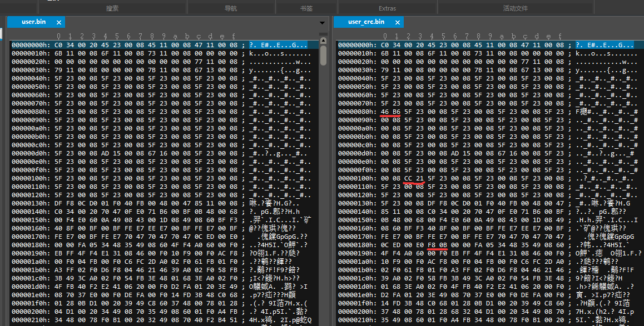644x326 pixels.
Task: Select address 000001f0h in user_crc.bin pane
Action: (358, 303)
